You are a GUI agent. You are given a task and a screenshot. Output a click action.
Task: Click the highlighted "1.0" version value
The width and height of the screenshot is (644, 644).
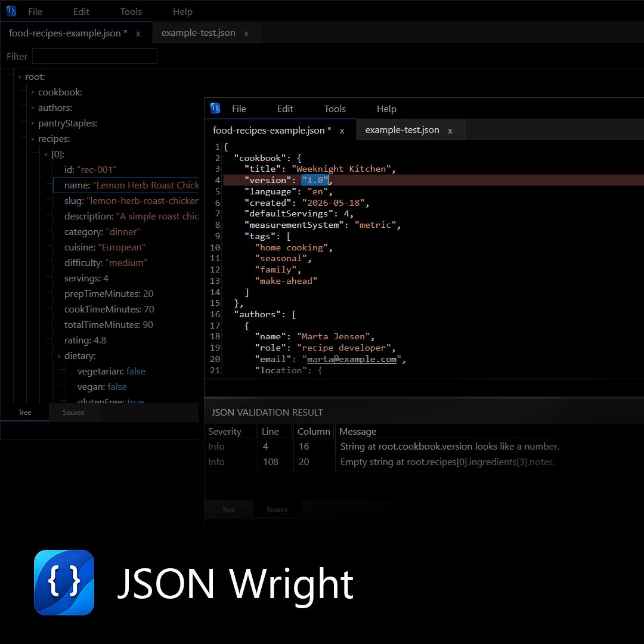click(315, 180)
